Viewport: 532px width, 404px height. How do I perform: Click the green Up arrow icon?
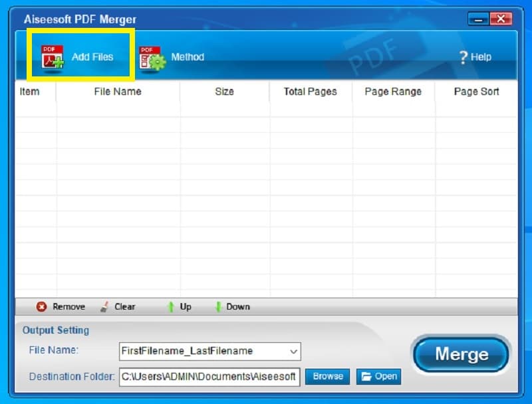171,307
